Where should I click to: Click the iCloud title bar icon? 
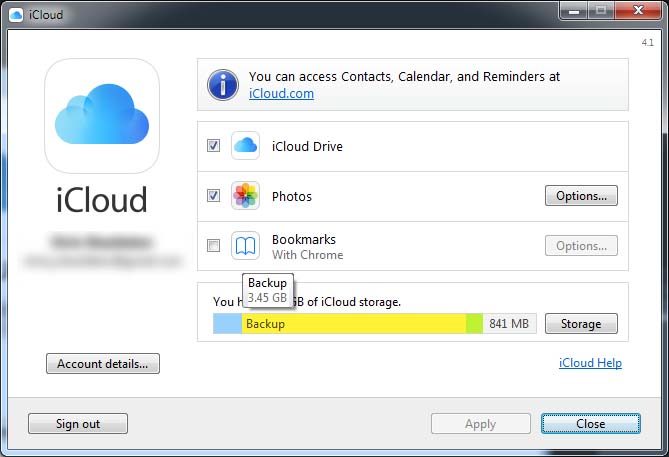pyautogui.click(x=16, y=15)
